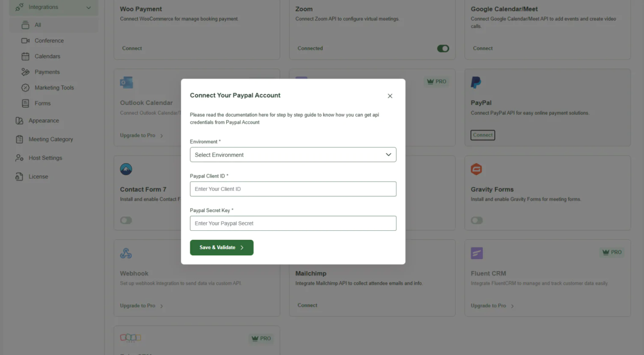Click the PRO badge beside PayPal dialog
The image size is (644, 355).
[437, 81]
